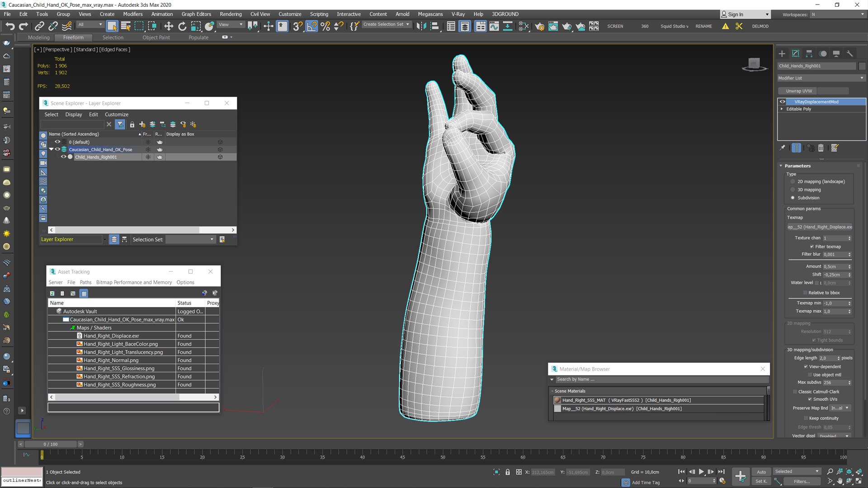Collapse the Caucasian_Child_Hand_OK_Pose layer

tap(51, 150)
